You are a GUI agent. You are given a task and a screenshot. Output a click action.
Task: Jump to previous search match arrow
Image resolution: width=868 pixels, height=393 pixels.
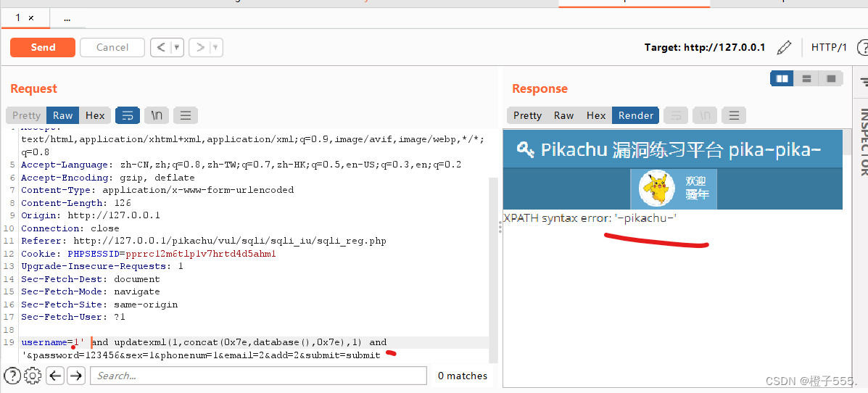(54, 376)
